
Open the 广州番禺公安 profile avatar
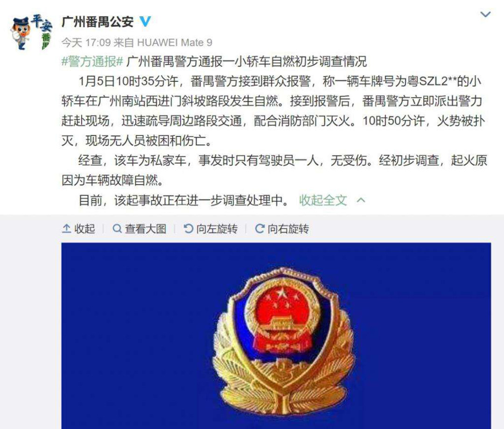[x=31, y=32]
